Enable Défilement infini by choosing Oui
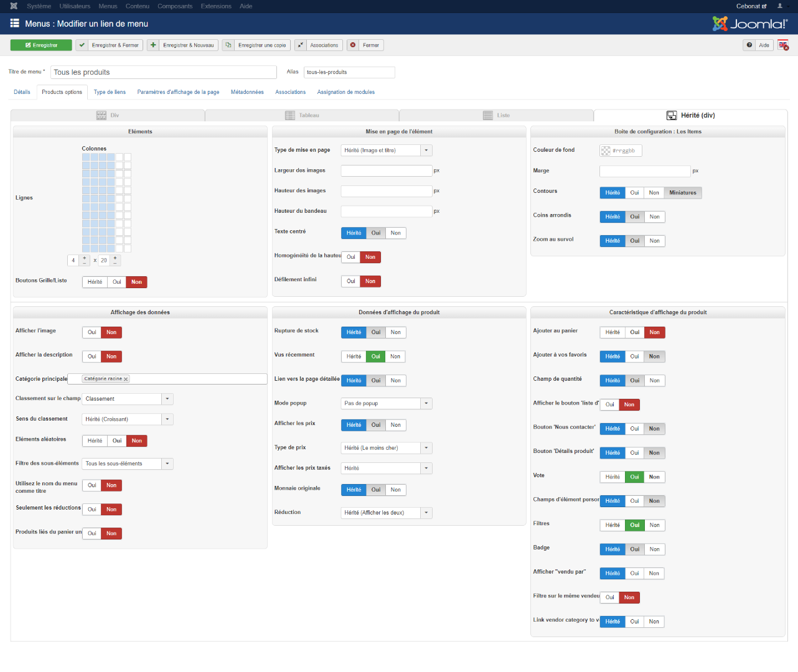The width and height of the screenshot is (798, 672). tap(351, 281)
